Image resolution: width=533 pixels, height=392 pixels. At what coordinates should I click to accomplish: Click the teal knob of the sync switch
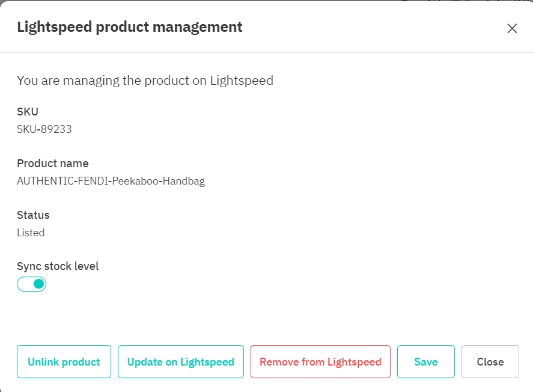38,284
